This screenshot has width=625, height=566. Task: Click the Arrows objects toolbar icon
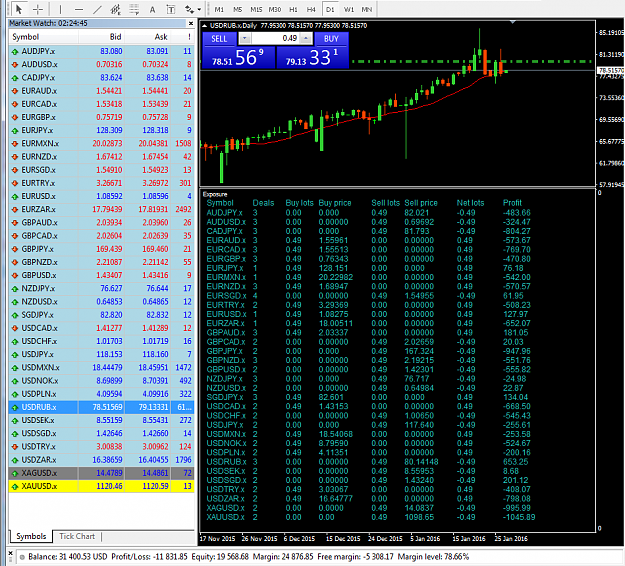[189, 9]
